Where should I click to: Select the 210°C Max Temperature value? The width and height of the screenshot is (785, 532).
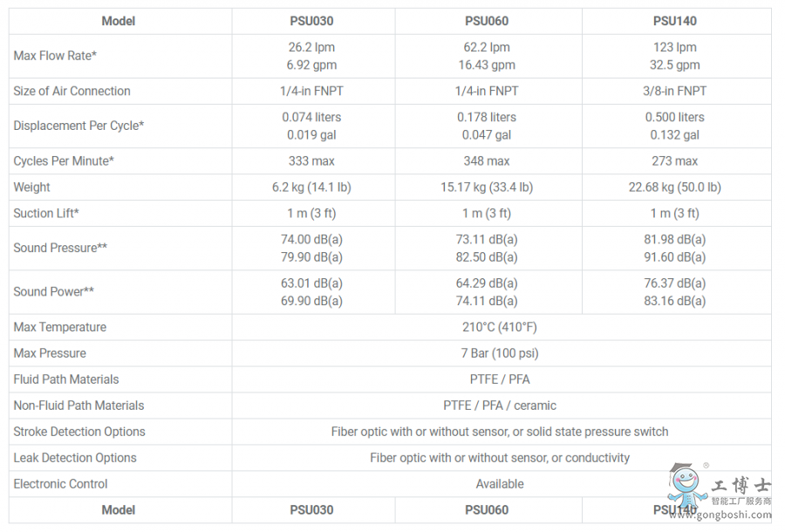(500, 327)
